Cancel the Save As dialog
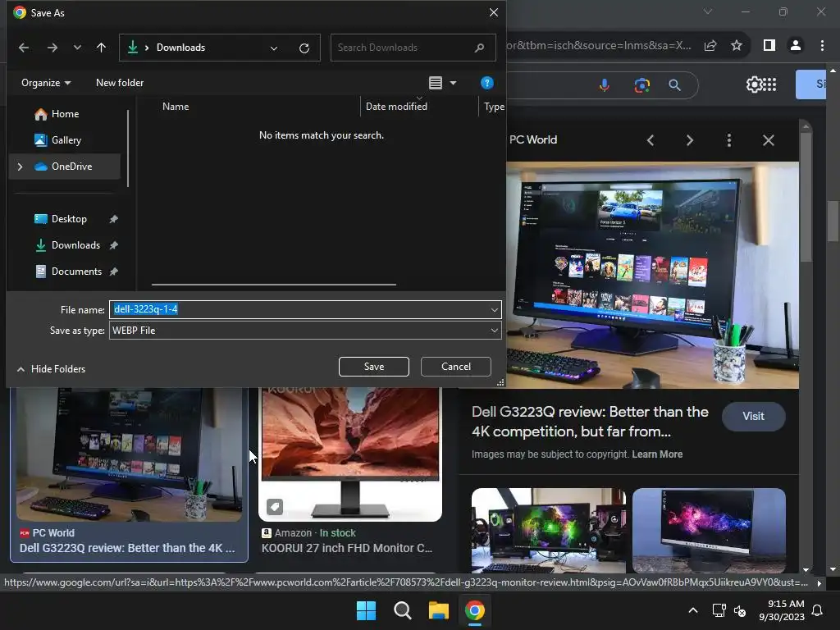This screenshot has height=630, width=840. click(x=456, y=367)
